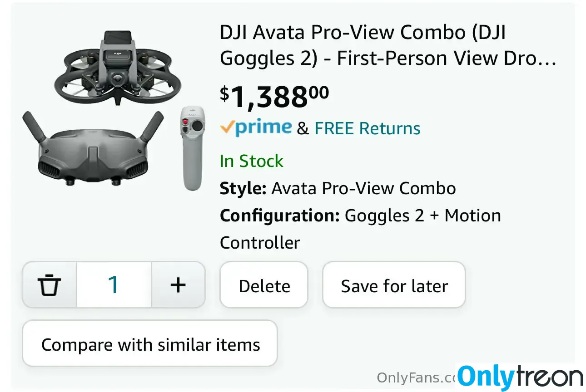Click the Delete button
Viewport: 586px width, 392px height.
[x=264, y=285]
